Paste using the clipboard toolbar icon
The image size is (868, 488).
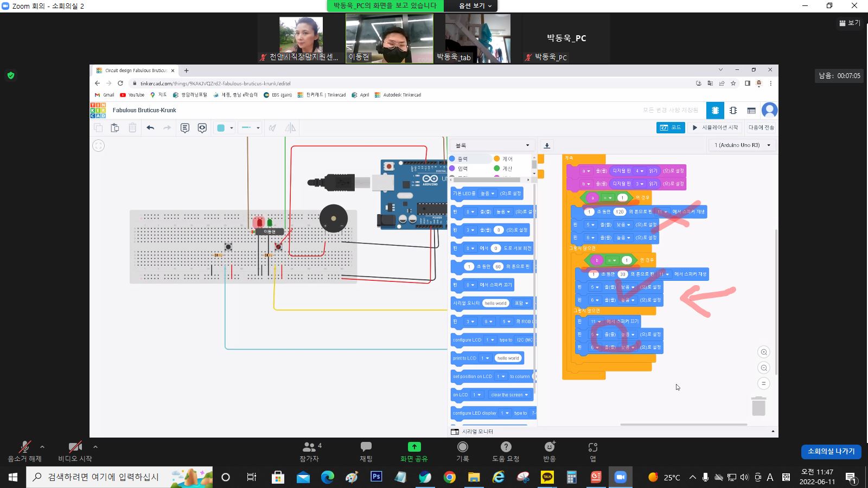point(115,128)
